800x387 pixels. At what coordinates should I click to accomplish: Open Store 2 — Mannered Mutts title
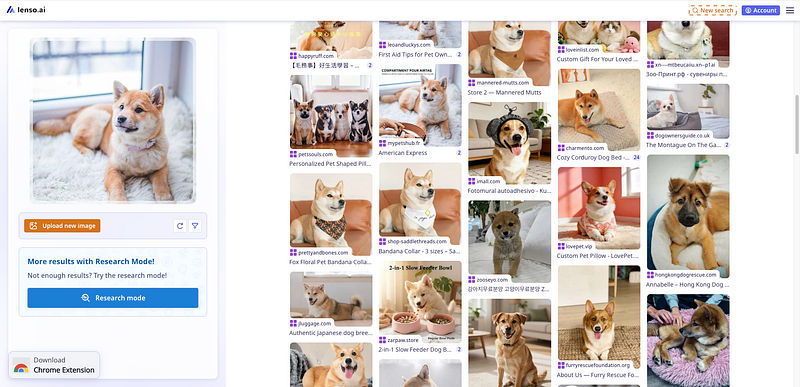pyautogui.click(x=504, y=93)
